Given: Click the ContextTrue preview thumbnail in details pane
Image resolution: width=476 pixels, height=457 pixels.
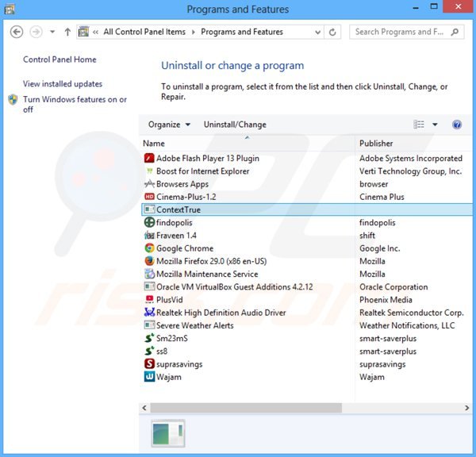Looking at the screenshot, I should pos(168,433).
